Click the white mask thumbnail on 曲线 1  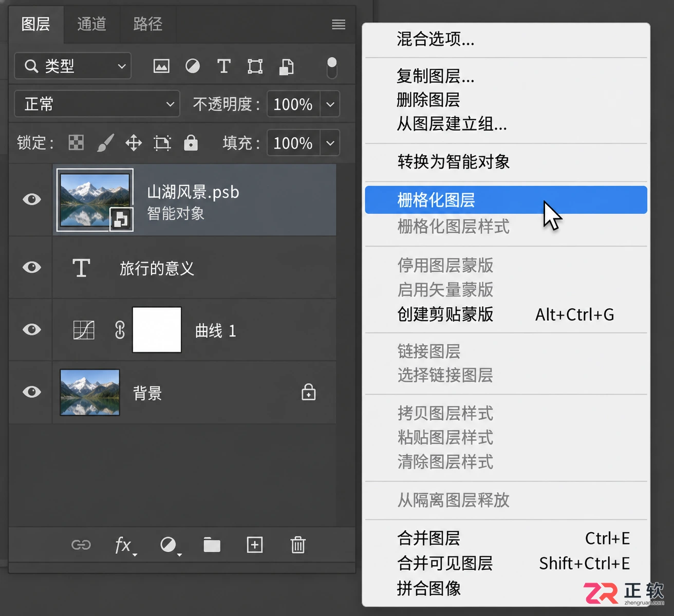point(157,330)
